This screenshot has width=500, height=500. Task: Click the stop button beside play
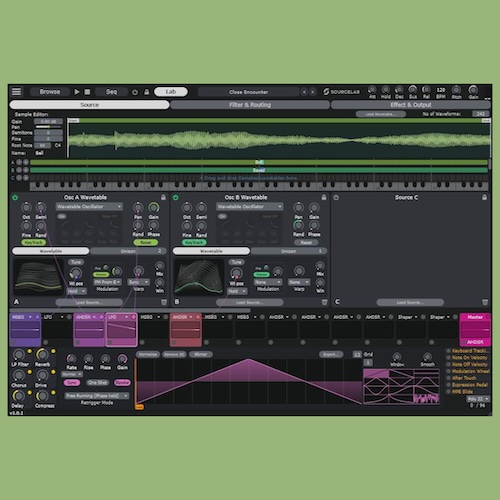point(87,92)
